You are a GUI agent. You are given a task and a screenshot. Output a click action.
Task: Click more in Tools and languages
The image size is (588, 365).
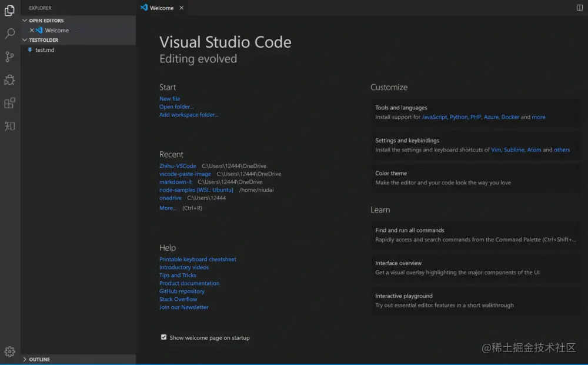(x=539, y=117)
